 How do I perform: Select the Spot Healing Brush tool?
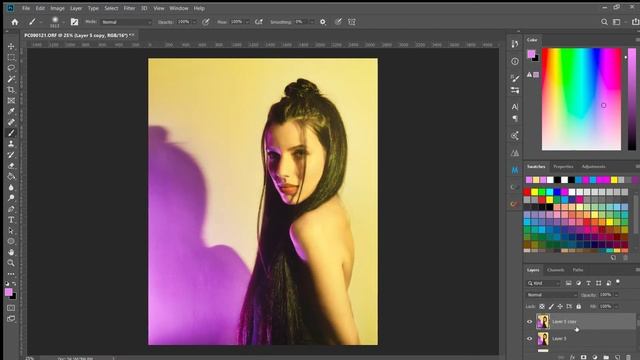click(x=11, y=122)
